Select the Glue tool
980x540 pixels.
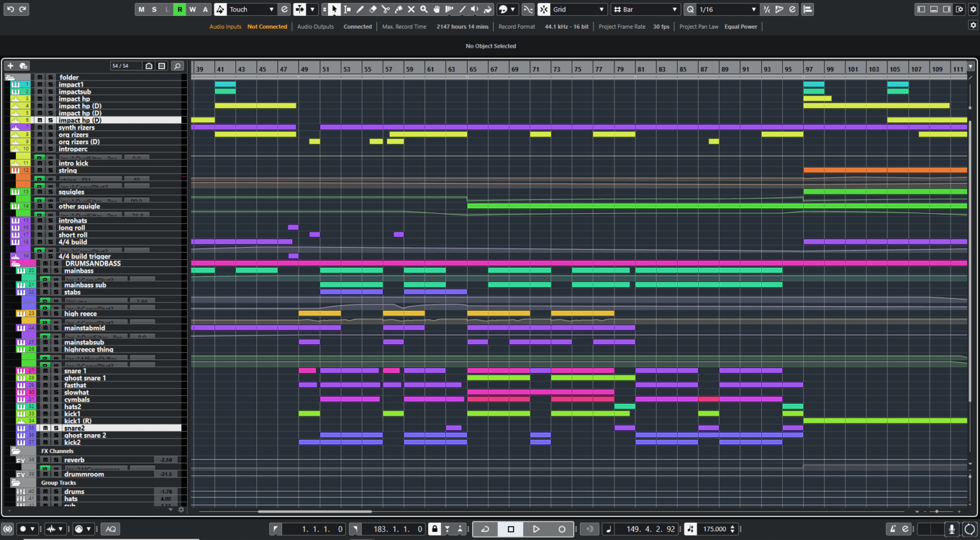[398, 10]
